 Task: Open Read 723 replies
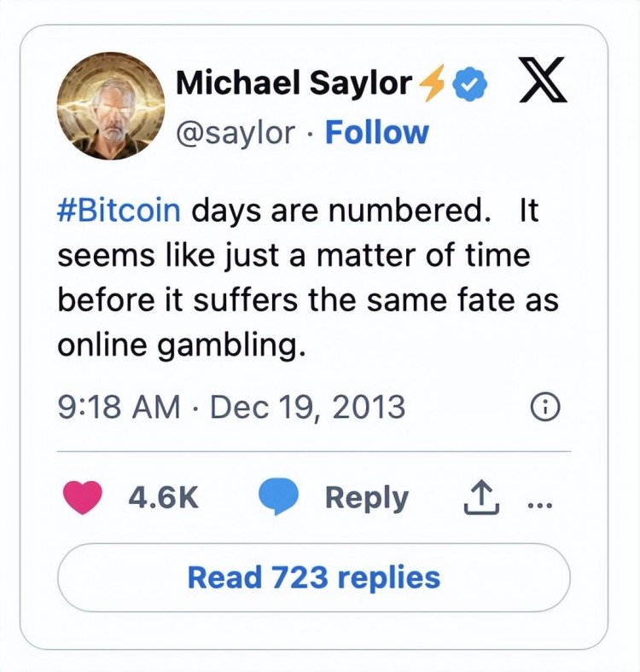click(314, 577)
